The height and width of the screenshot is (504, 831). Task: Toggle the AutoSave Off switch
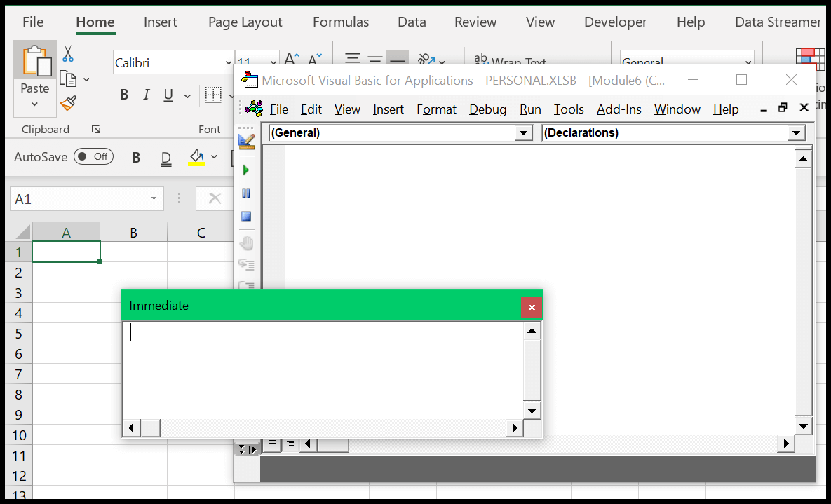(x=93, y=156)
